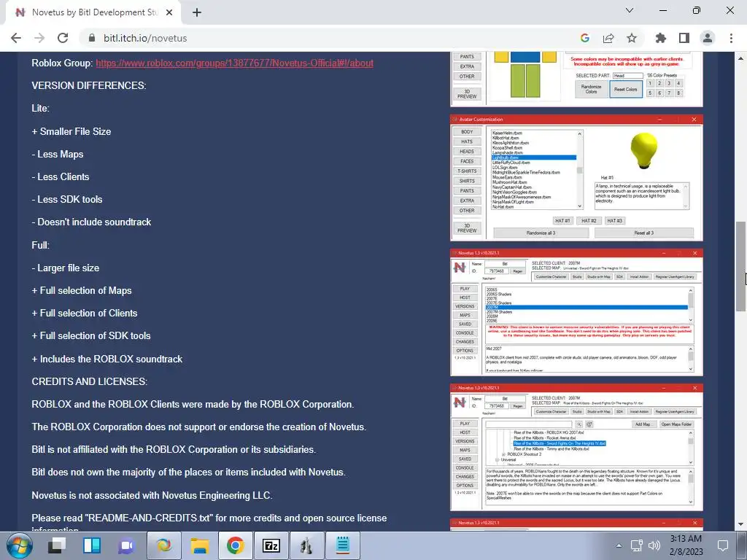Open the Novetus client versions list screenshot
The height and width of the screenshot is (560, 747).
576,312
